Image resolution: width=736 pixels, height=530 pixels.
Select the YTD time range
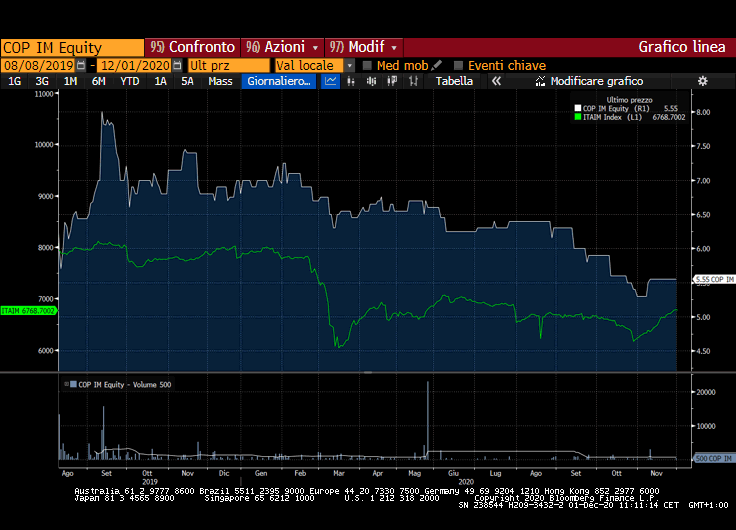point(129,82)
